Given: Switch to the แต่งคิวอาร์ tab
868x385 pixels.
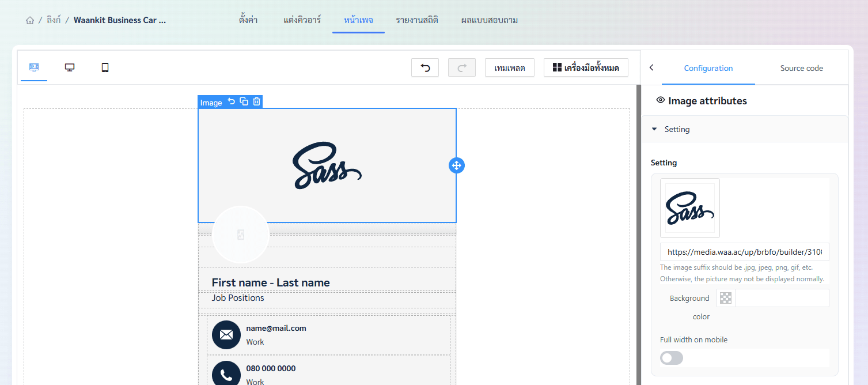Looking at the screenshot, I should point(302,20).
